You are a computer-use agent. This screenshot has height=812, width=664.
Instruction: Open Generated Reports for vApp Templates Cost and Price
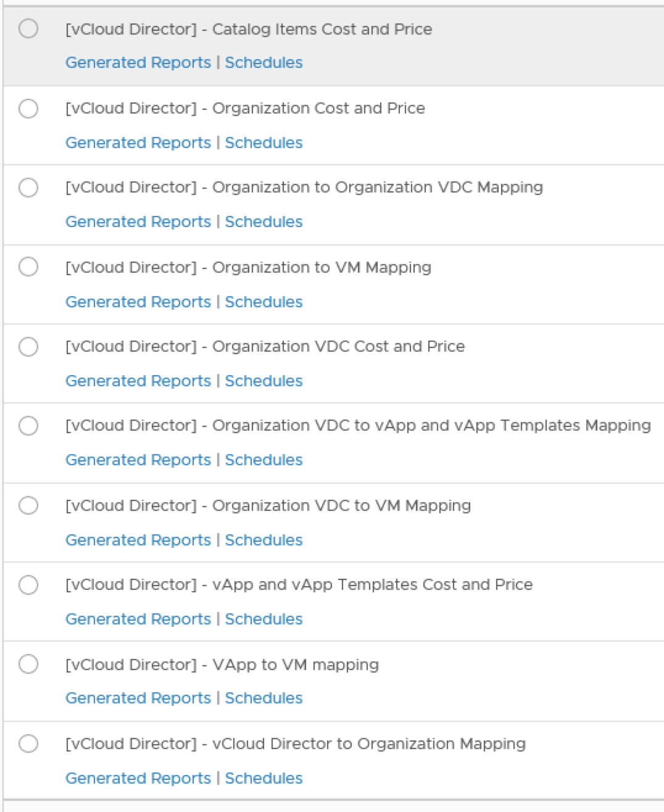(x=138, y=619)
